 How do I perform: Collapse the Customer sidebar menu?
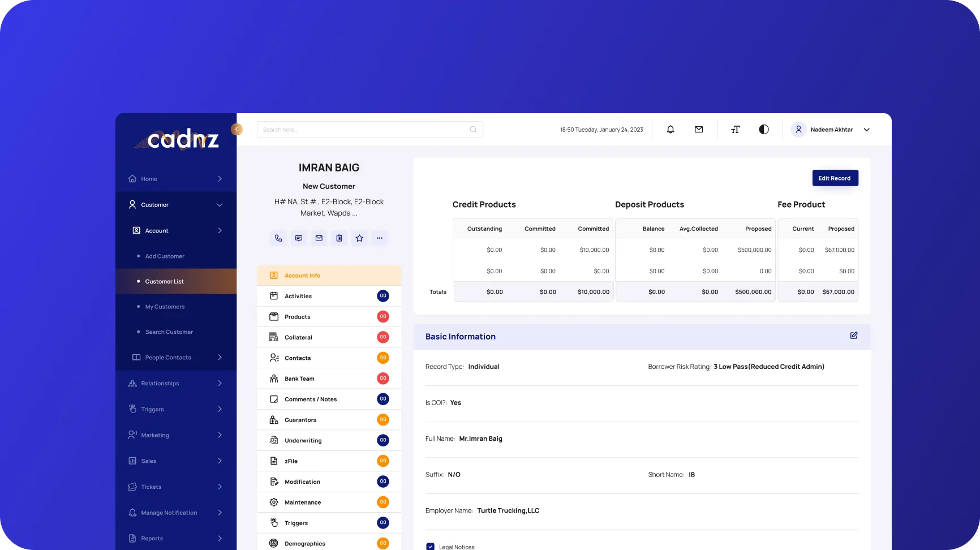pyautogui.click(x=220, y=205)
